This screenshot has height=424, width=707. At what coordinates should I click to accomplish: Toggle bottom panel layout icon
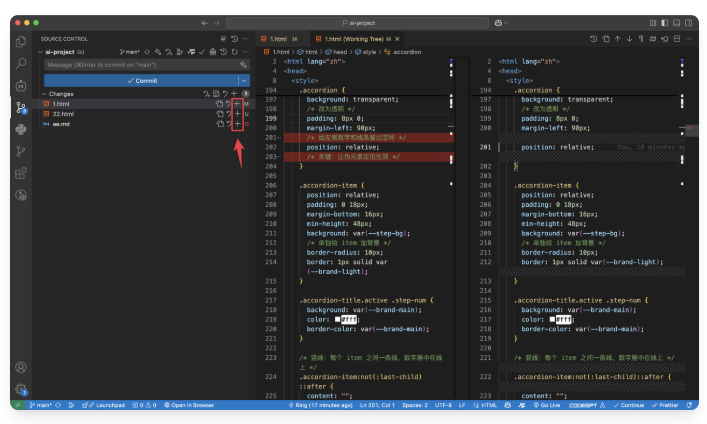(676, 23)
